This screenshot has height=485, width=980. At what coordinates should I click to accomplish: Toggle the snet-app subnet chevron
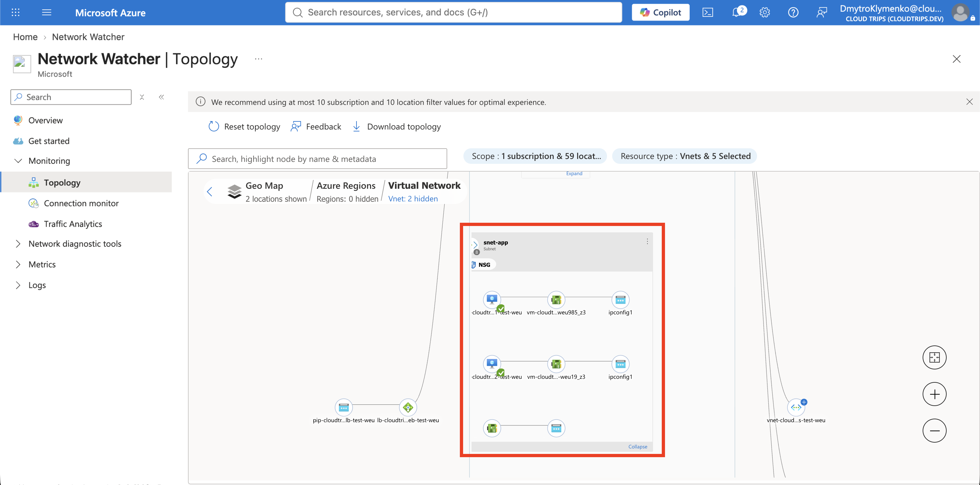pyautogui.click(x=475, y=244)
